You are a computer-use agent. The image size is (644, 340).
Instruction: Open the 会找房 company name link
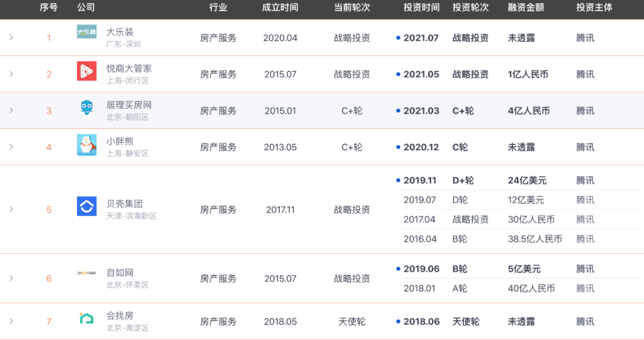click(x=120, y=316)
